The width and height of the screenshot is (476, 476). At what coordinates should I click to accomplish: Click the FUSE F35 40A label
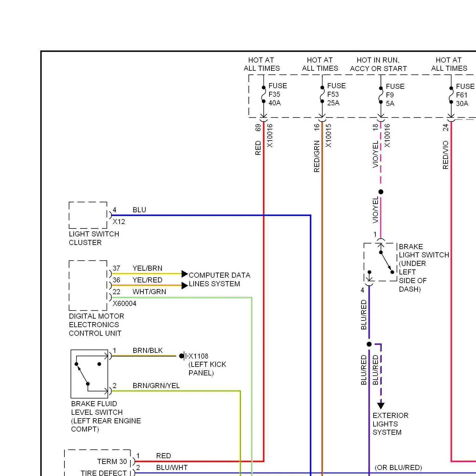click(x=278, y=94)
